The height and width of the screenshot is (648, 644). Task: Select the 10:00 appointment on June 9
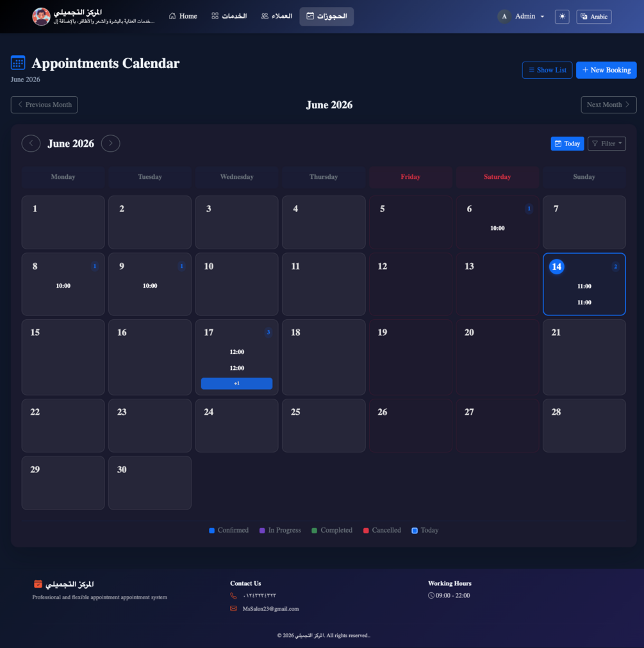150,286
